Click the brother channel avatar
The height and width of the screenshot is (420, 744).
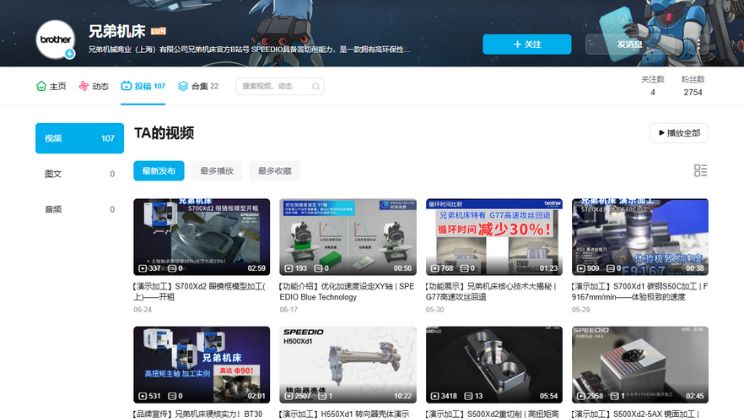pos(56,39)
